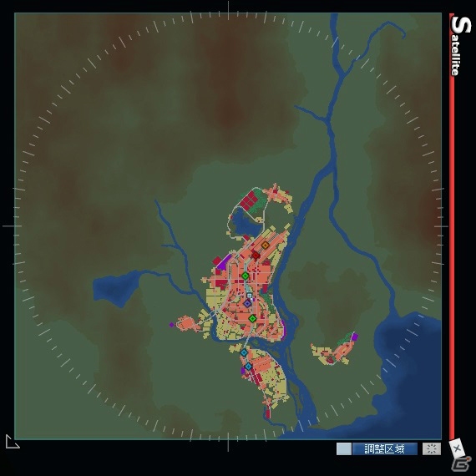Click the corner arrow icon below the map
Screen dimensions: 476x476
pyautogui.click(x=13, y=442)
